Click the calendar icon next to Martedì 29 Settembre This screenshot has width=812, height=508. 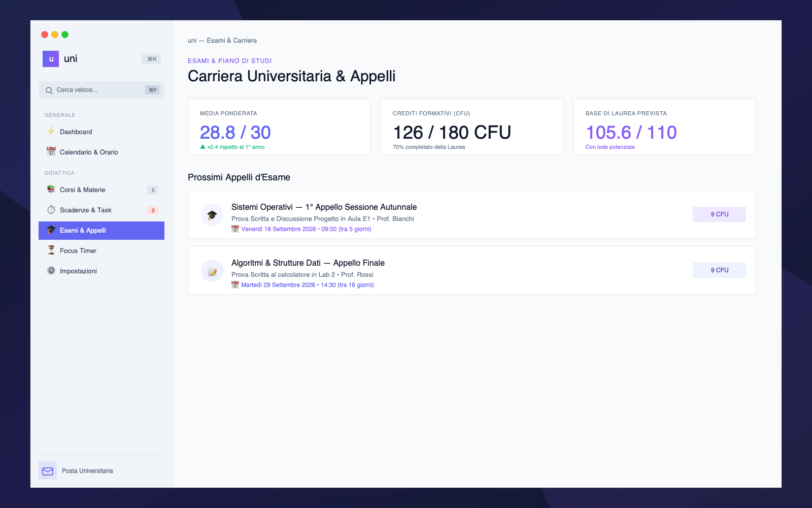(235, 285)
